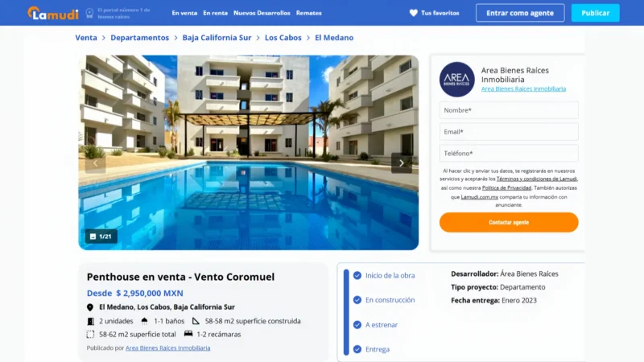Click the heart favorites icon

[x=413, y=13]
